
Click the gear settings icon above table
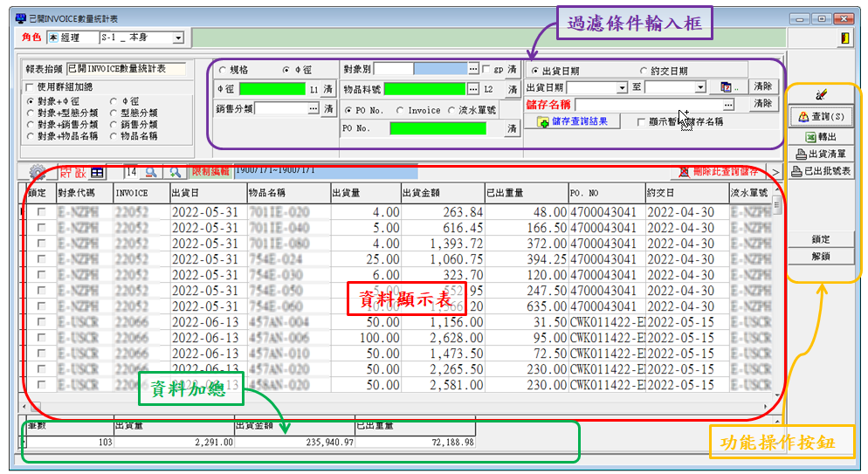(38, 173)
